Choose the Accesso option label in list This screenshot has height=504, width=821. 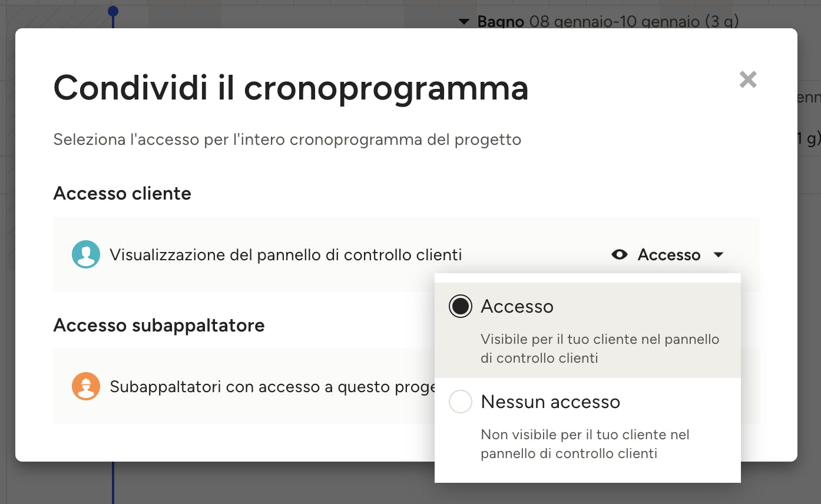(x=517, y=306)
